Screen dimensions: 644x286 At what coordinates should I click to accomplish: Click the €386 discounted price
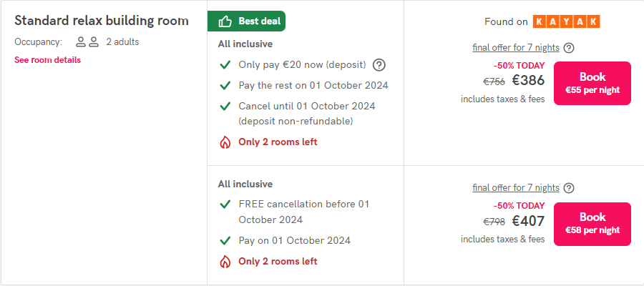528,80
